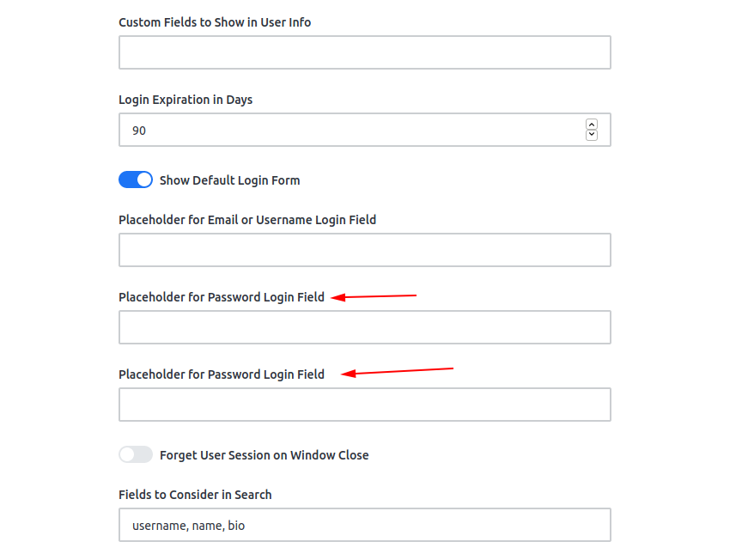Click inside Custom Fields to Show field

point(364,52)
